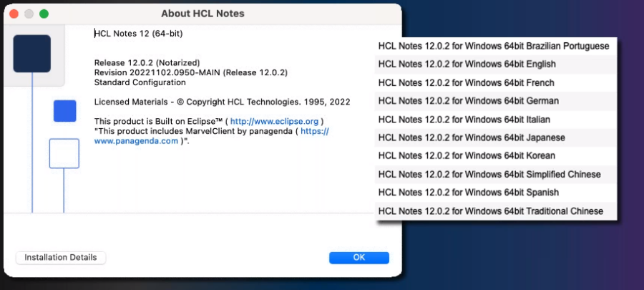Open Installation Details
The height and width of the screenshot is (290, 644).
(x=61, y=258)
